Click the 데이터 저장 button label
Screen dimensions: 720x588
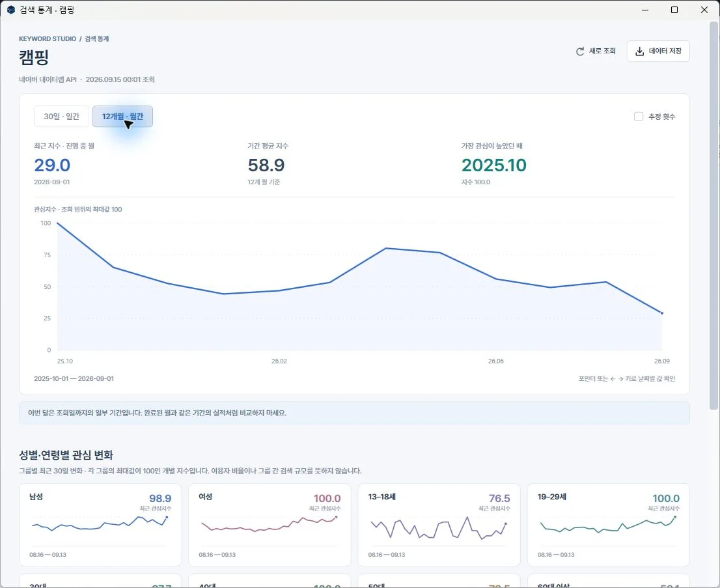coord(665,51)
